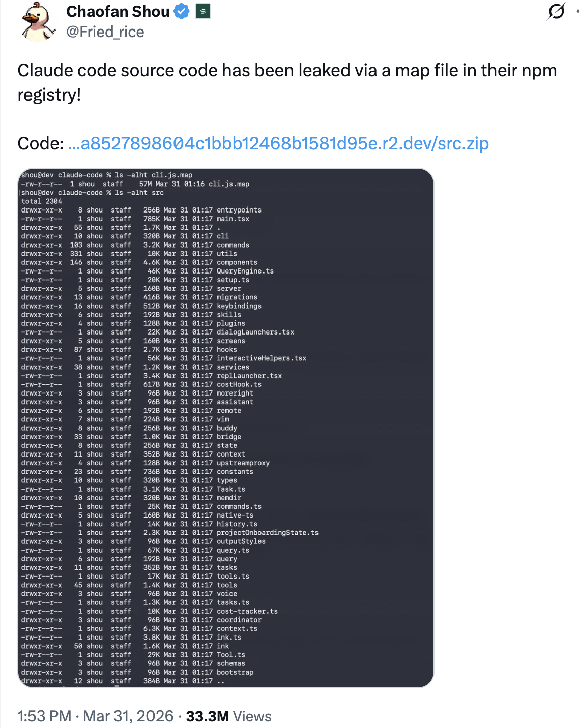Click the @Fried_rice handle
Image resolution: width=579 pixels, height=728 pixels.
coord(105,32)
